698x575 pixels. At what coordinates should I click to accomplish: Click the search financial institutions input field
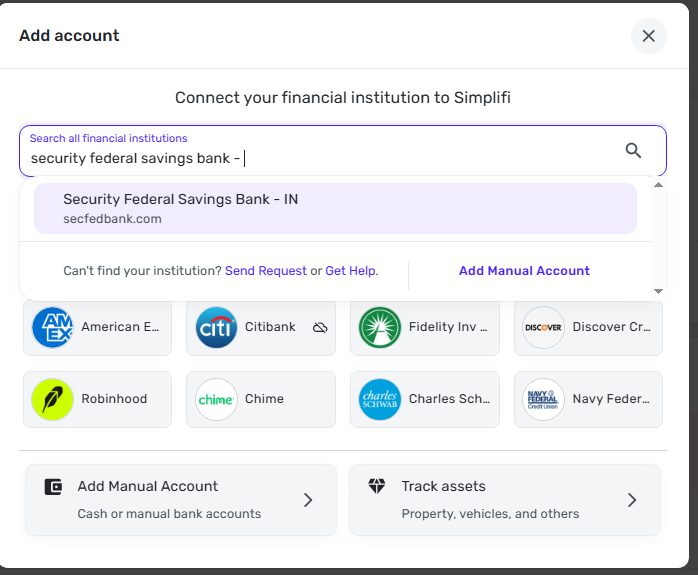click(x=320, y=158)
